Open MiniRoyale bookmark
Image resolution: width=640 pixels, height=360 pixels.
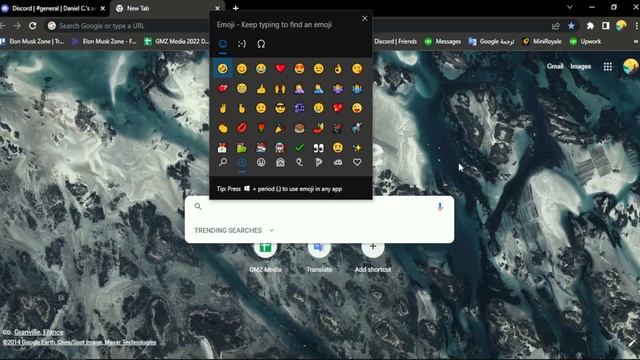click(542, 42)
